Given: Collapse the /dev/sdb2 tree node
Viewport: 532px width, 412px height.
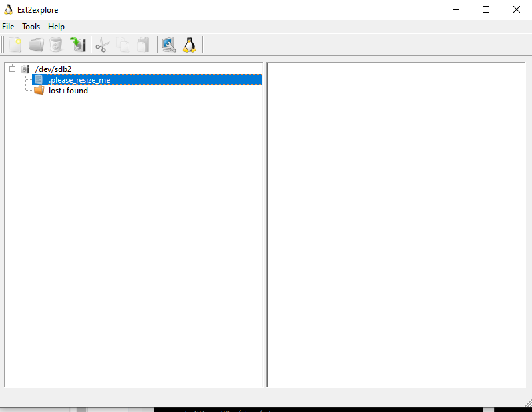Looking at the screenshot, I should 12,69.
